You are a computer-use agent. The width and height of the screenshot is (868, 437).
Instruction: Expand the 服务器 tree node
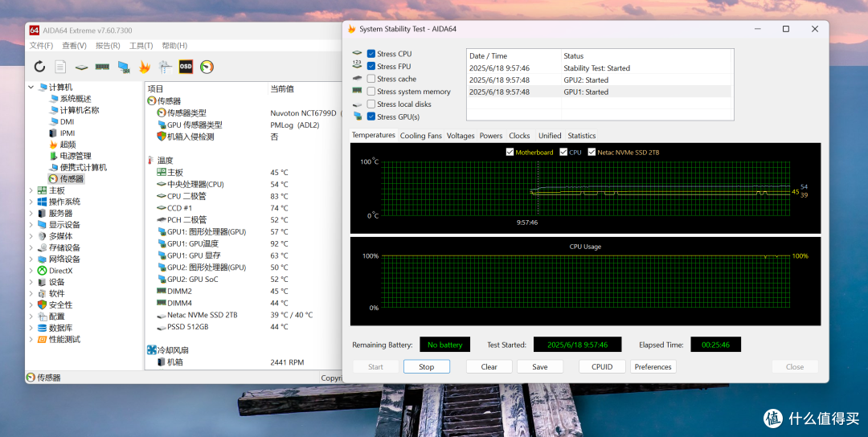(31, 213)
